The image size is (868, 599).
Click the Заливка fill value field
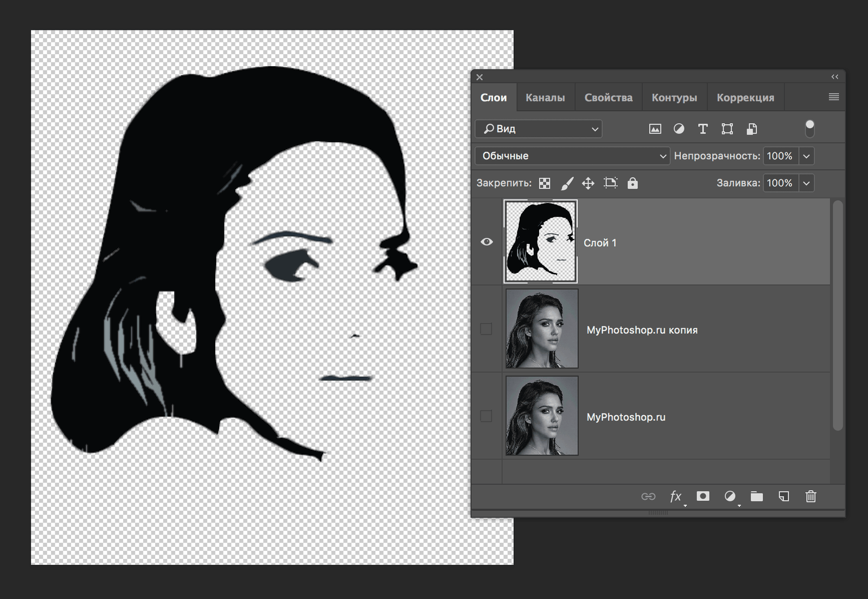(x=780, y=183)
